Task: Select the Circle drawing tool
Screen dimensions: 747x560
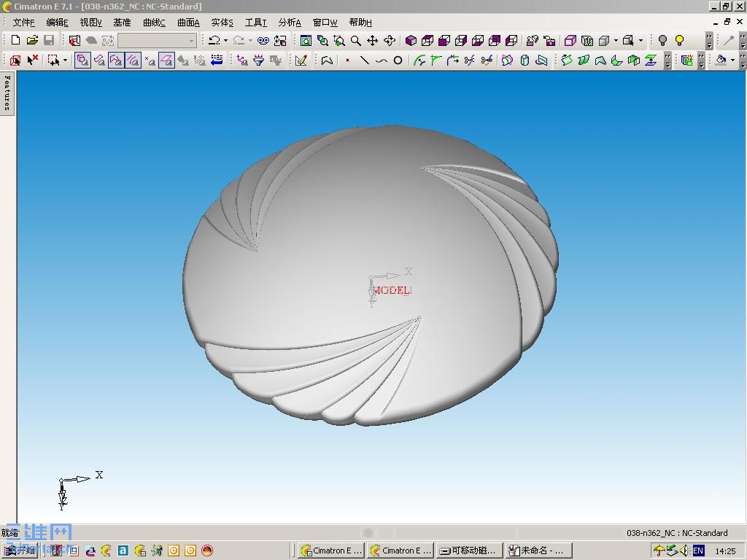Action: pyautogui.click(x=398, y=61)
